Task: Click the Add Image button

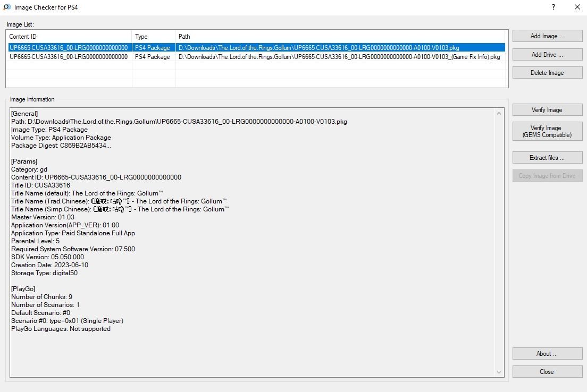Action: (x=547, y=36)
